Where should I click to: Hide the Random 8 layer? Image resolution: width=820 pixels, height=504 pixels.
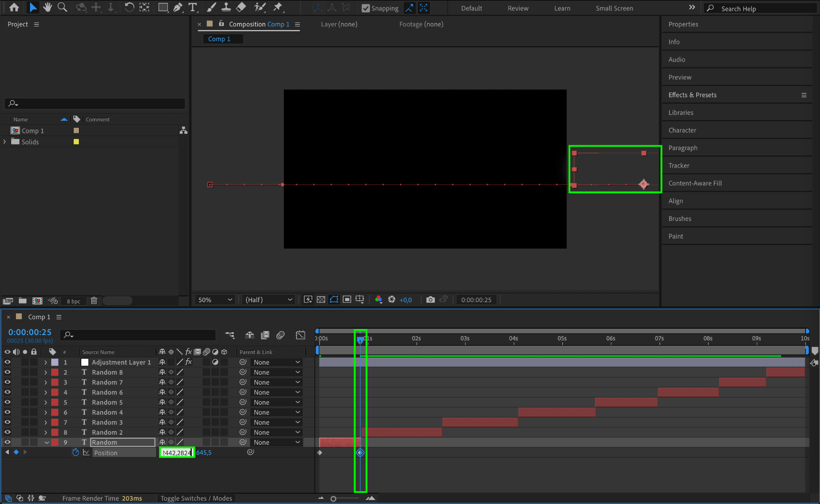(7, 372)
